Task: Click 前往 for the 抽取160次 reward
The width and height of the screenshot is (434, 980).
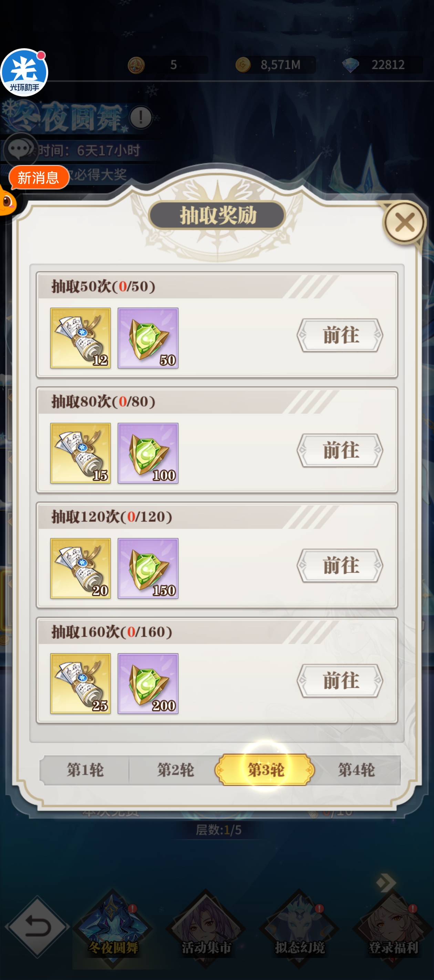Action: click(340, 681)
